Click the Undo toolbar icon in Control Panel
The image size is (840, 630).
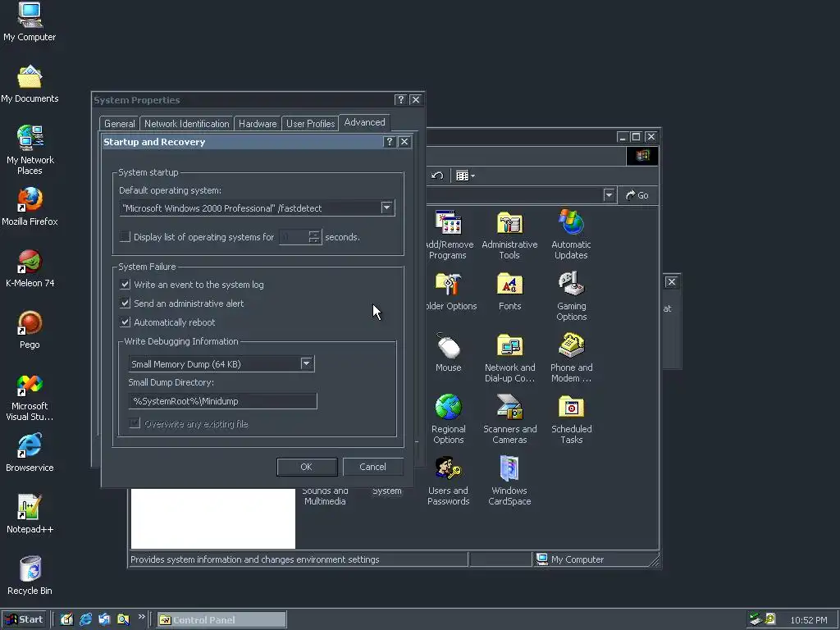coord(437,176)
